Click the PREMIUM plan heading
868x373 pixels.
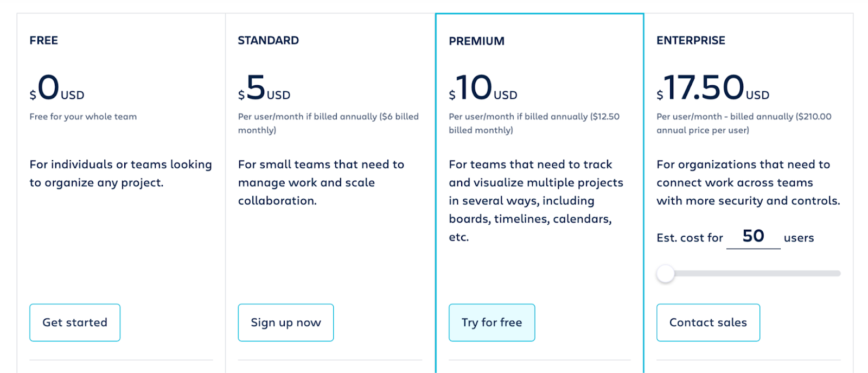(476, 41)
